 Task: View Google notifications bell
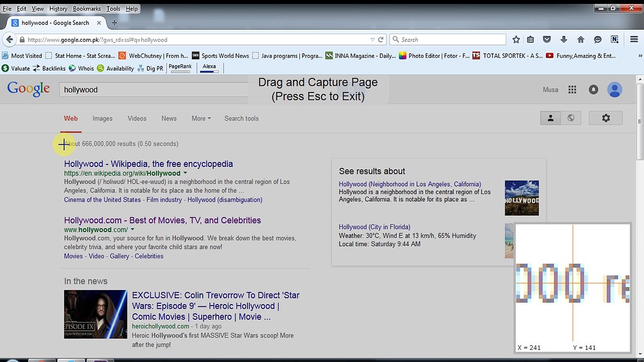[x=594, y=89]
